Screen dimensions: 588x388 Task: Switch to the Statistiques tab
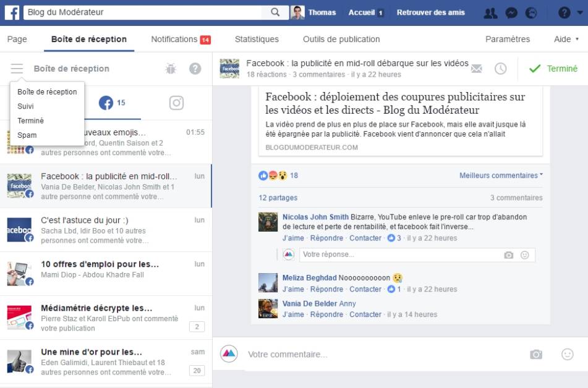tap(257, 39)
